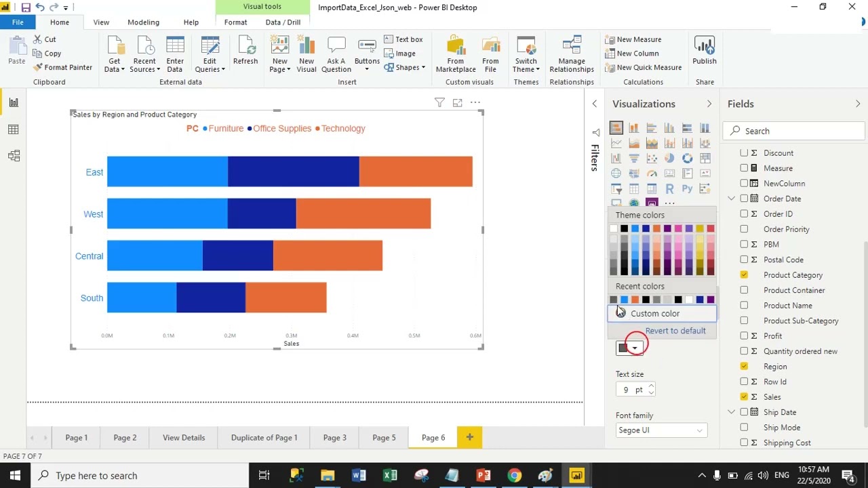Check the Discount field

(744, 153)
